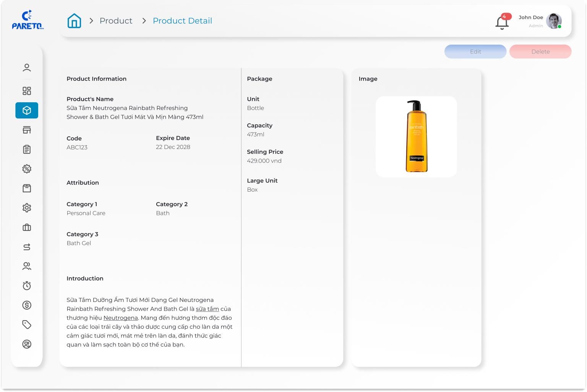Screen dimensions: 587x392
Task: Open the archive box sidebar icon
Action: pyautogui.click(x=27, y=188)
